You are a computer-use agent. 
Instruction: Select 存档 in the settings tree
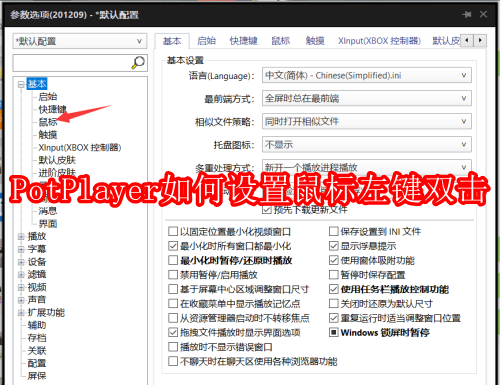37,338
